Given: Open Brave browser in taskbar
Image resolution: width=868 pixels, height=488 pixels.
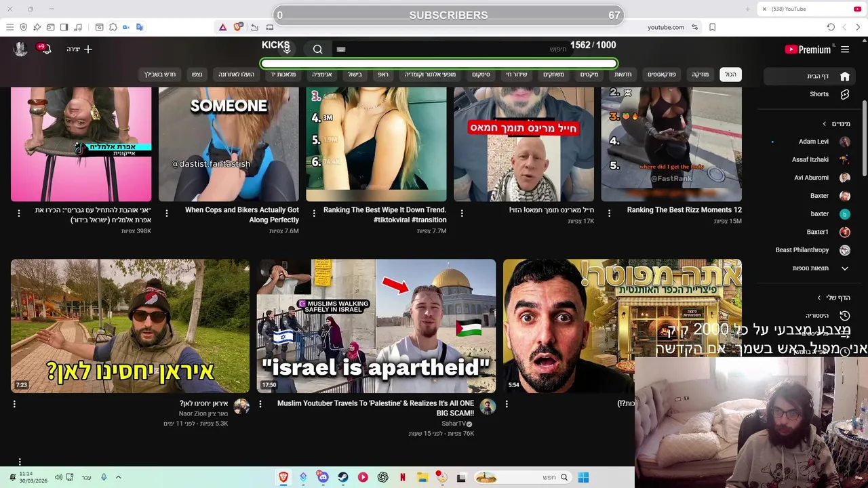Looking at the screenshot, I should point(283,477).
